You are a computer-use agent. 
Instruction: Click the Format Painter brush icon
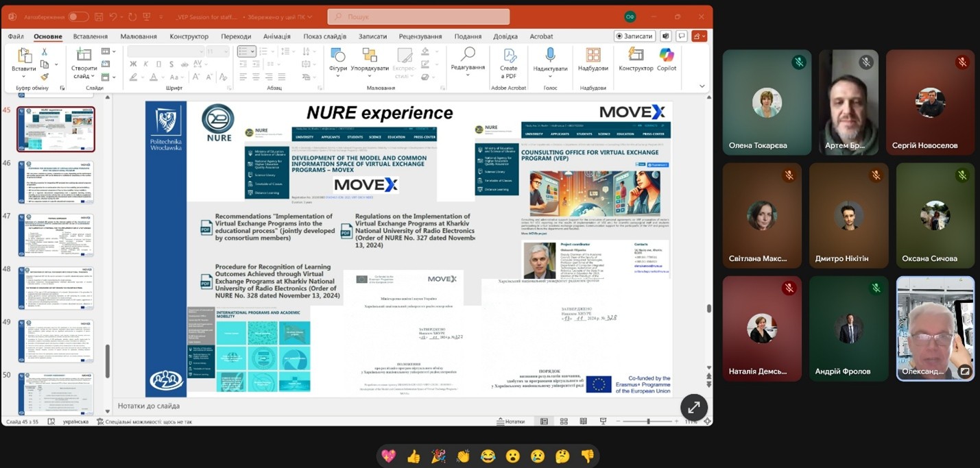tap(45, 77)
